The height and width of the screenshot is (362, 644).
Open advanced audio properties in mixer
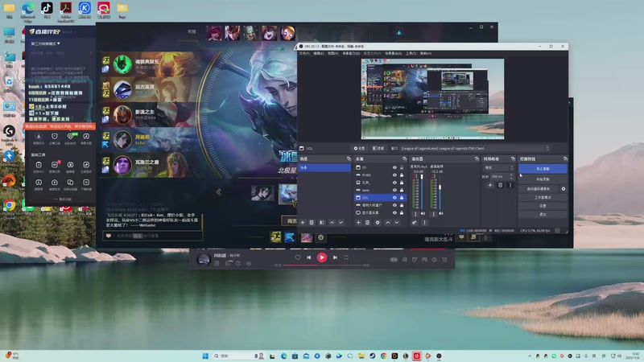coord(415,223)
